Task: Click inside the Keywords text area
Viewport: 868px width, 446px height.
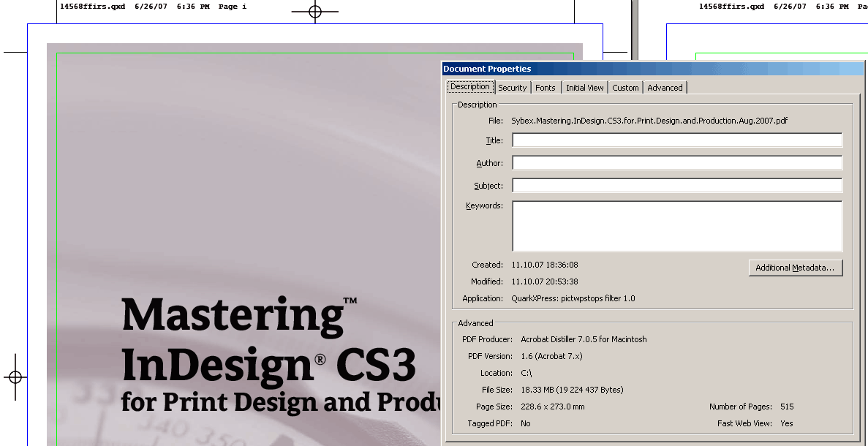Action: click(x=677, y=227)
